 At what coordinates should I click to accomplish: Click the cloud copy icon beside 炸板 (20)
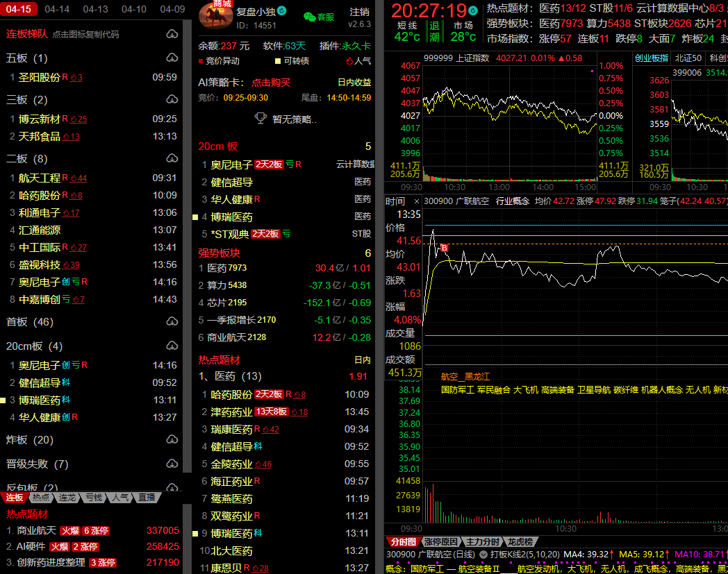(x=172, y=440)
